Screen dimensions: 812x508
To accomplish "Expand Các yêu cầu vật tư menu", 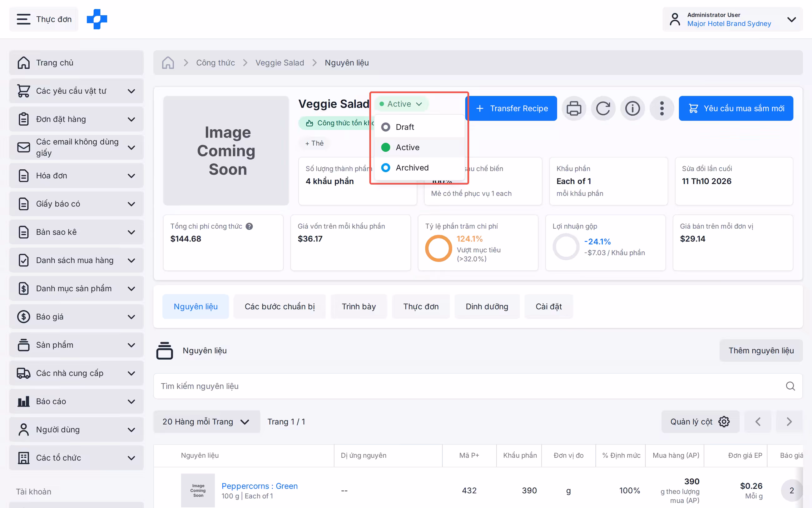I will click(76, 91).
